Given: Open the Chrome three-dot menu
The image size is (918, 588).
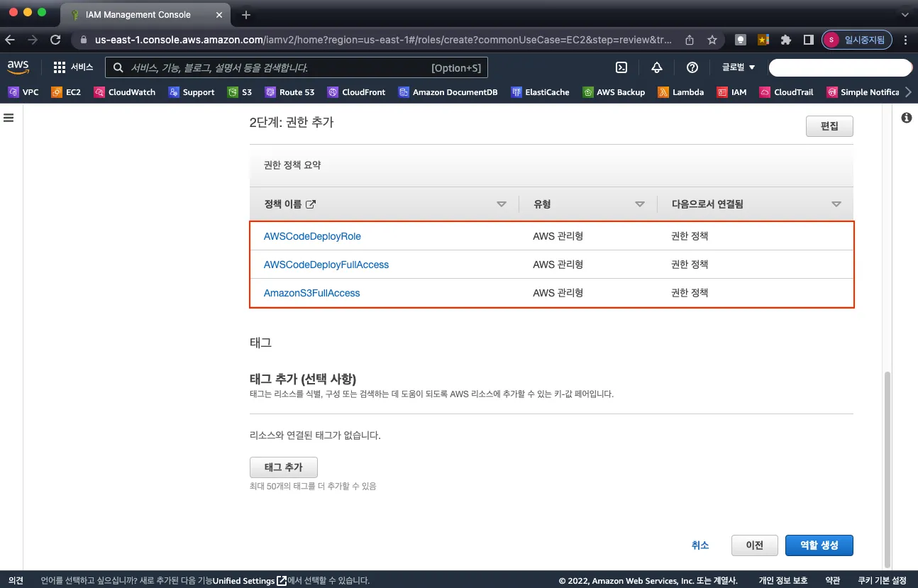Looking at the screenshot, I should click(905, 40).
